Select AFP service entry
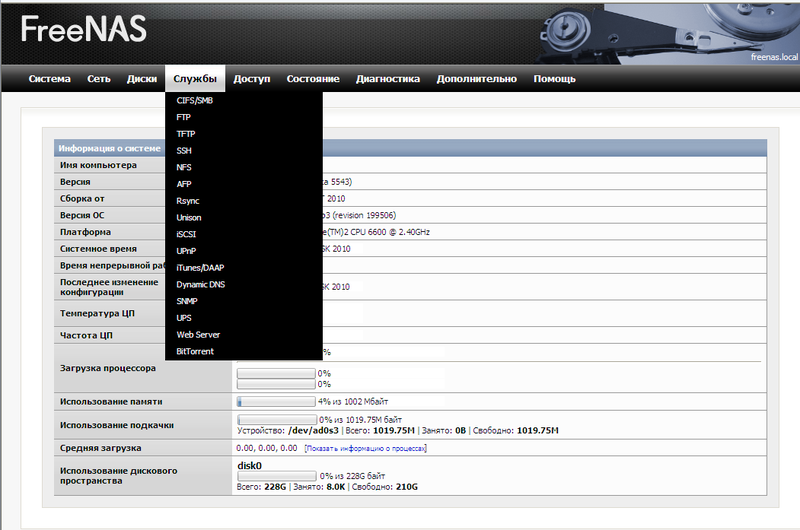 pos(184,184)
